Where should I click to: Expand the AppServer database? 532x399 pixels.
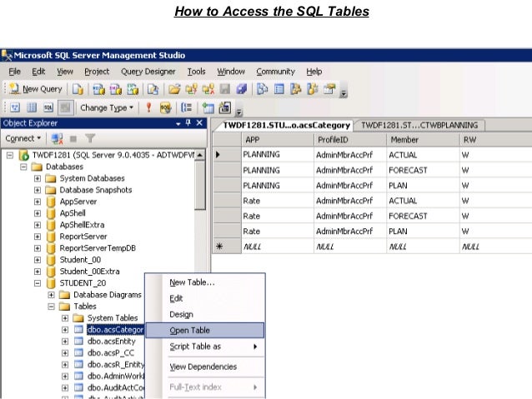pyautogui.click(x=38, y=202)
